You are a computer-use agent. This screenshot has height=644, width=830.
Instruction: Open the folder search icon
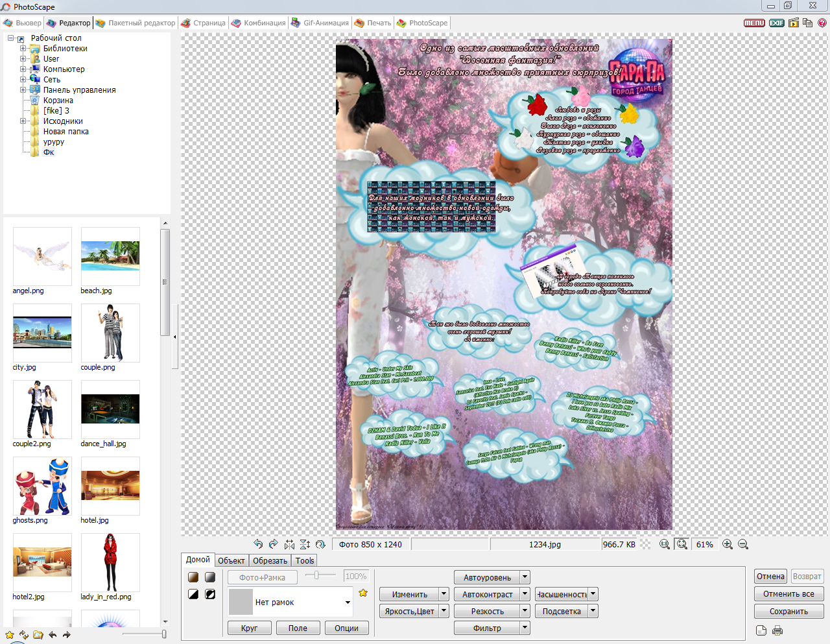pyautogui.click(x=38, y=635)
